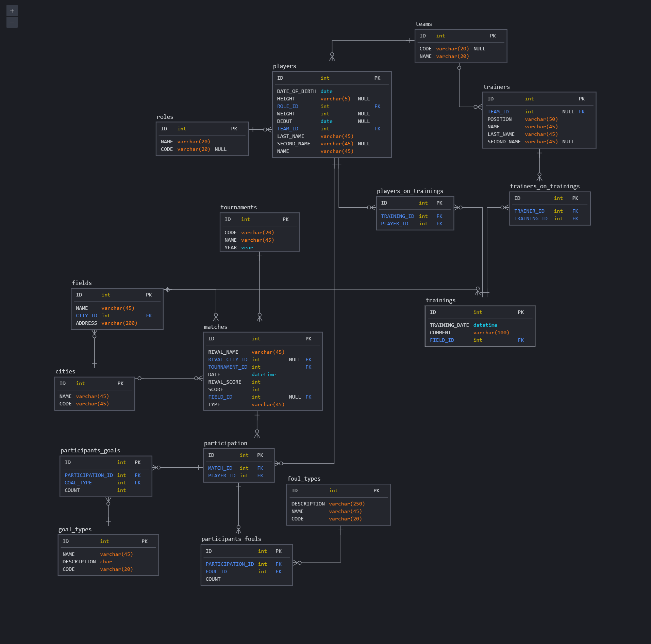Select the participation table title
The width and height of the screenshot is (651, 644).
tap(226, 443)
